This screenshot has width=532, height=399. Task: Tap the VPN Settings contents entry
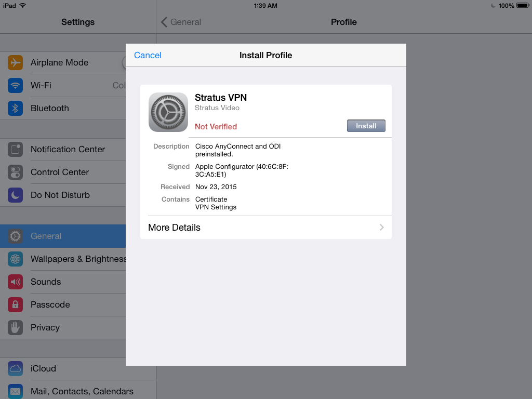point(216,207)
